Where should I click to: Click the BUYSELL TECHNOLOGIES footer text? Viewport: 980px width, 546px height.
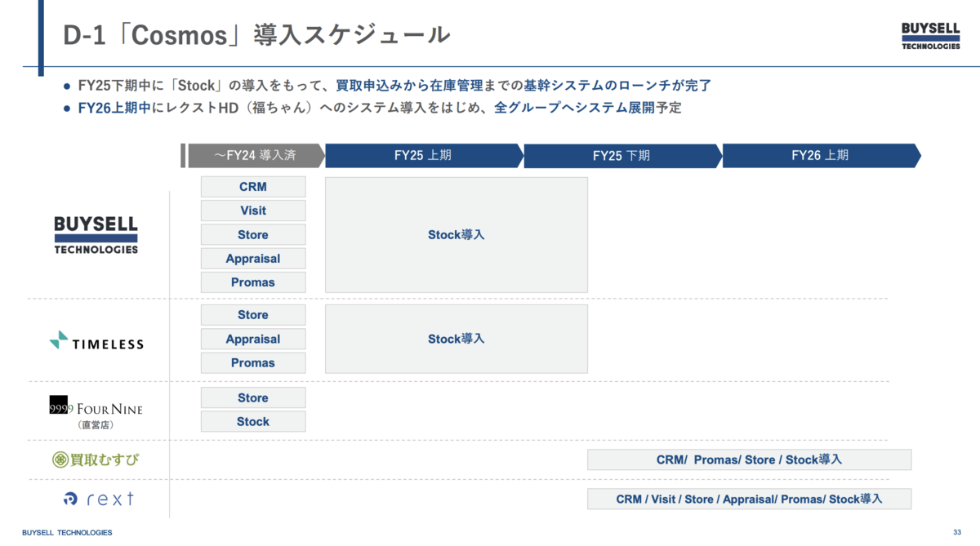[x=67, y=532]
